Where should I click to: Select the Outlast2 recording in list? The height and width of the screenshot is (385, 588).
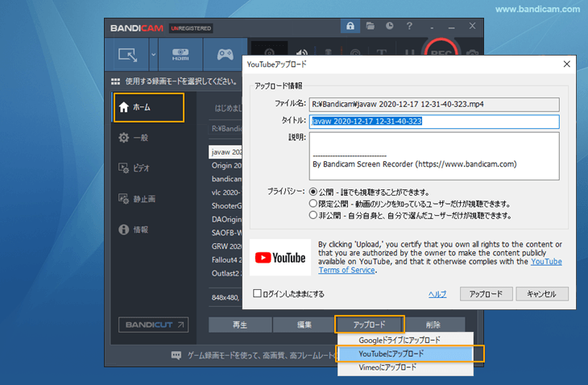click(x=226, y=273)
